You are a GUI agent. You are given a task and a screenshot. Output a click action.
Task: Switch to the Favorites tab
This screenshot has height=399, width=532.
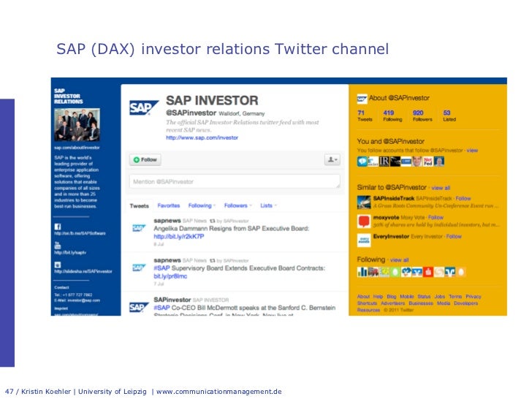[x=169, y=205]
